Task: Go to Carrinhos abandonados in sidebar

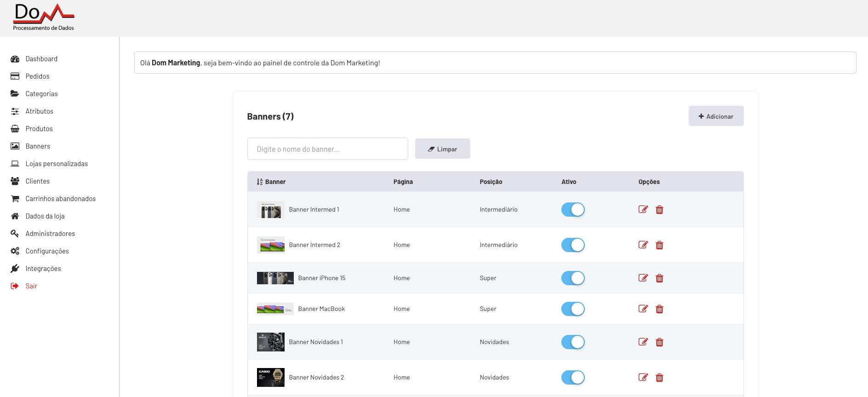Action: click(60, 199)
